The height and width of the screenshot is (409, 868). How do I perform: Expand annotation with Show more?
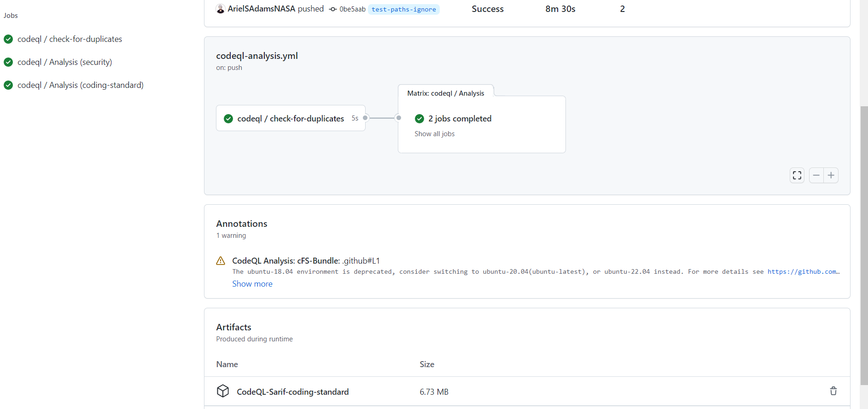coord(252,284)
